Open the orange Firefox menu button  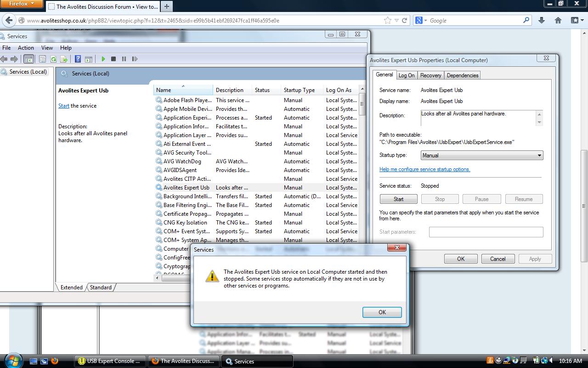[x=22, y=4]
